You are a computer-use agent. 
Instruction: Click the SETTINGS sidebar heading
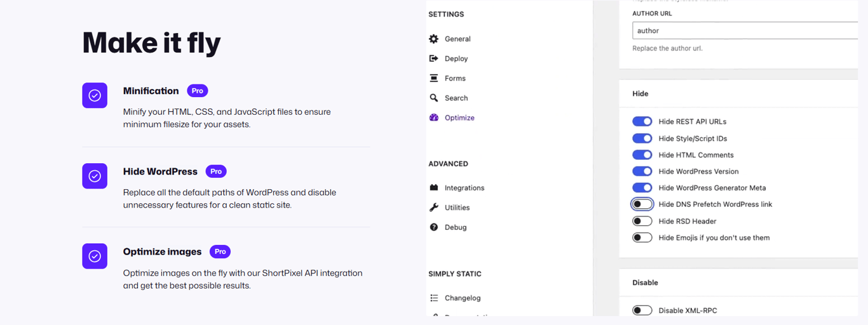tap(446, 14)
